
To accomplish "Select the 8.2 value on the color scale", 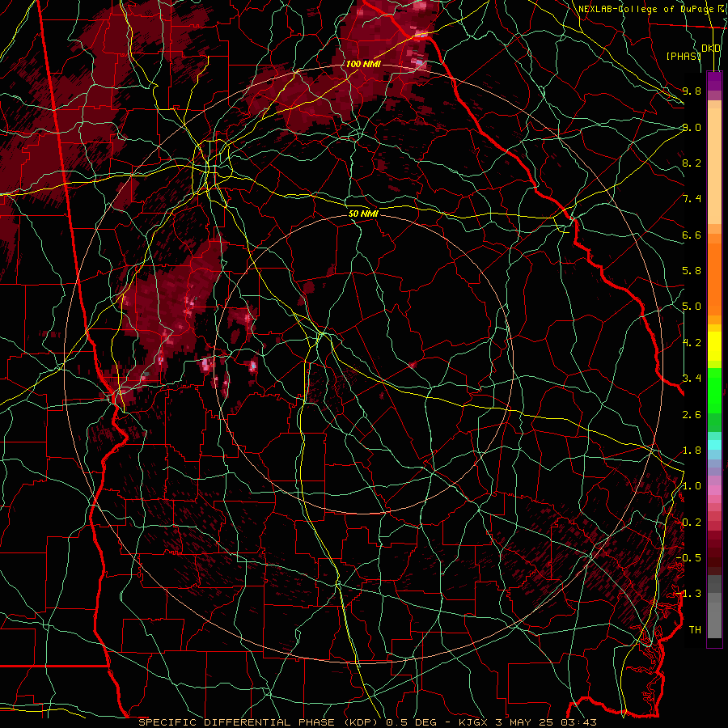I will coord(692,163).
